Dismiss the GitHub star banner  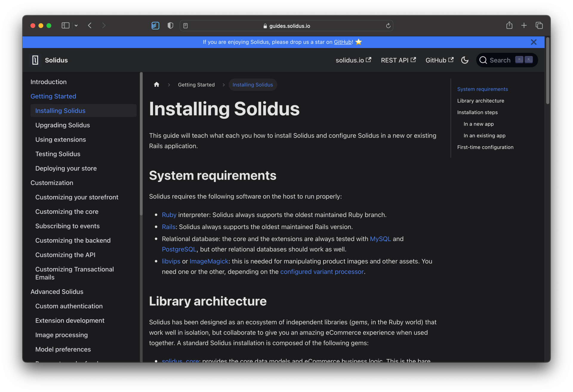tap(534, 42)
